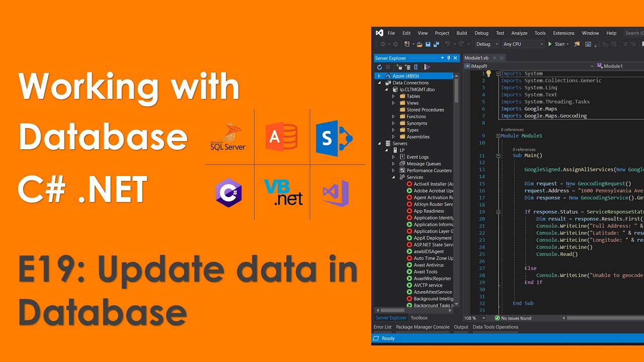Open the File menu
Screen dimensions: 644x362
[391, 33]
